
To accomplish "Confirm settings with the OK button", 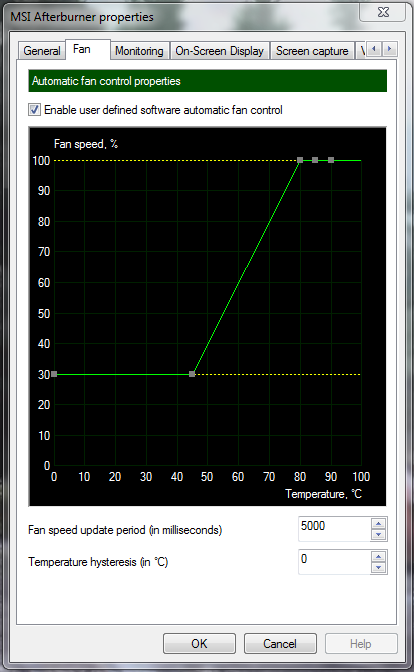I will click(x=199, y=643).
